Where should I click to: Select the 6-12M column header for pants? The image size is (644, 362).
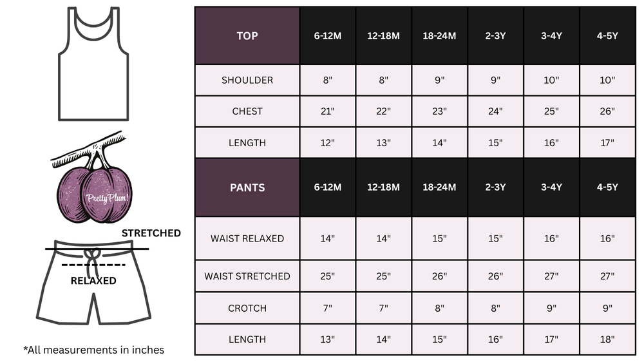tap(328, 187)
